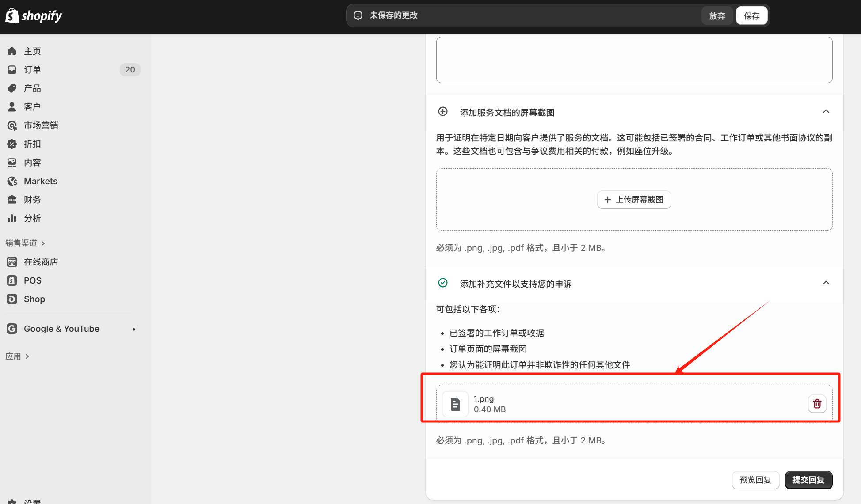Submit the response (提交回复)
The image size is (861, 504).
click(808, 480)
